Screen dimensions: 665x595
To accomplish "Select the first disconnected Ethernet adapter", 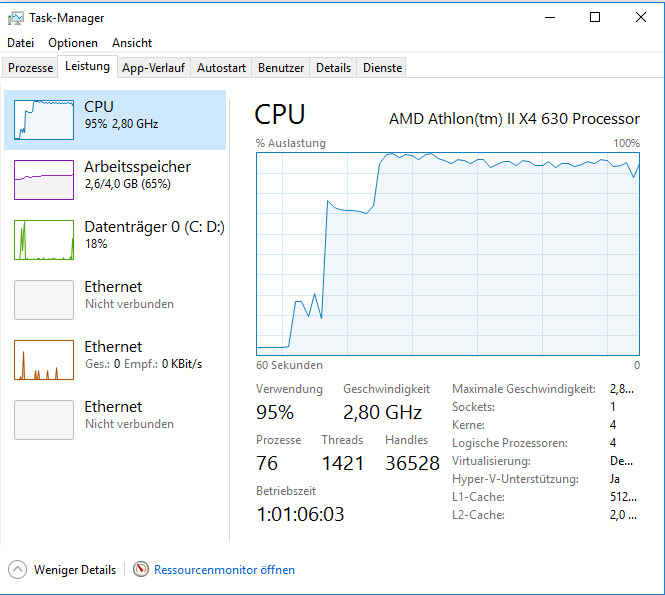I will pos(44,300).
